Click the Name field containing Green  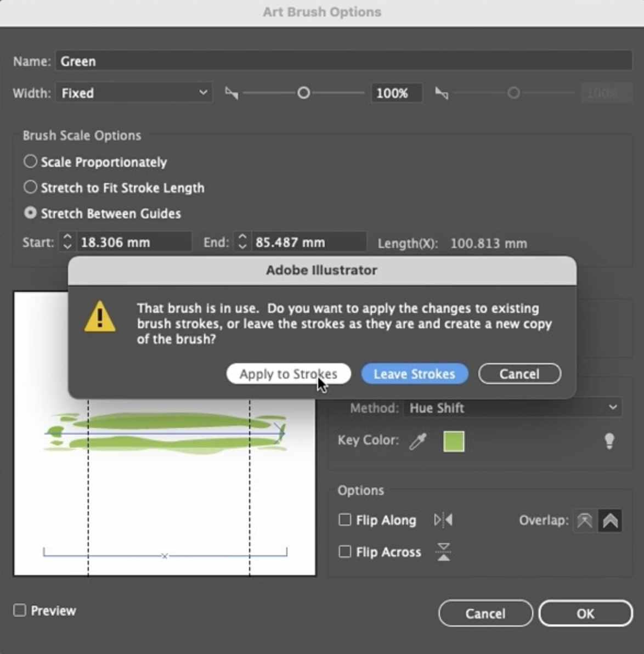click(344, 61)
